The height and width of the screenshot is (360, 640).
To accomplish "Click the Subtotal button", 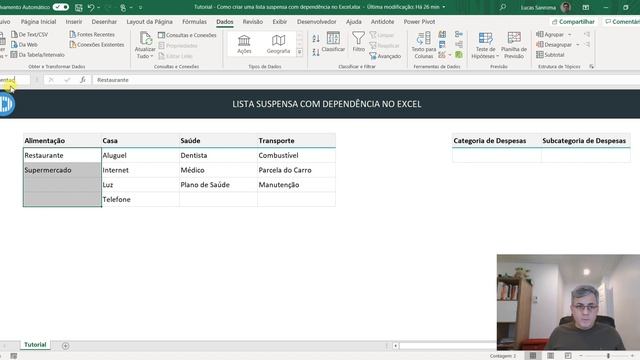I will [550, 55].
